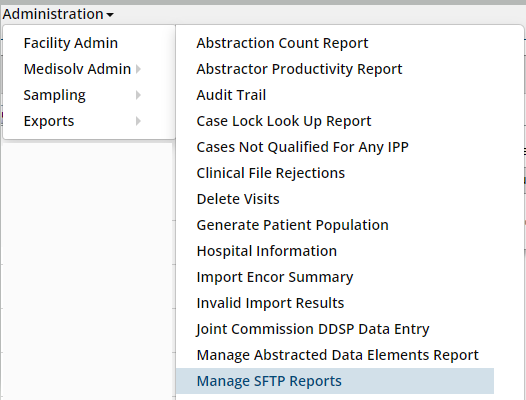
Task: Click highlighted Manage SFTP Reports item
Action: coord(335,381)
